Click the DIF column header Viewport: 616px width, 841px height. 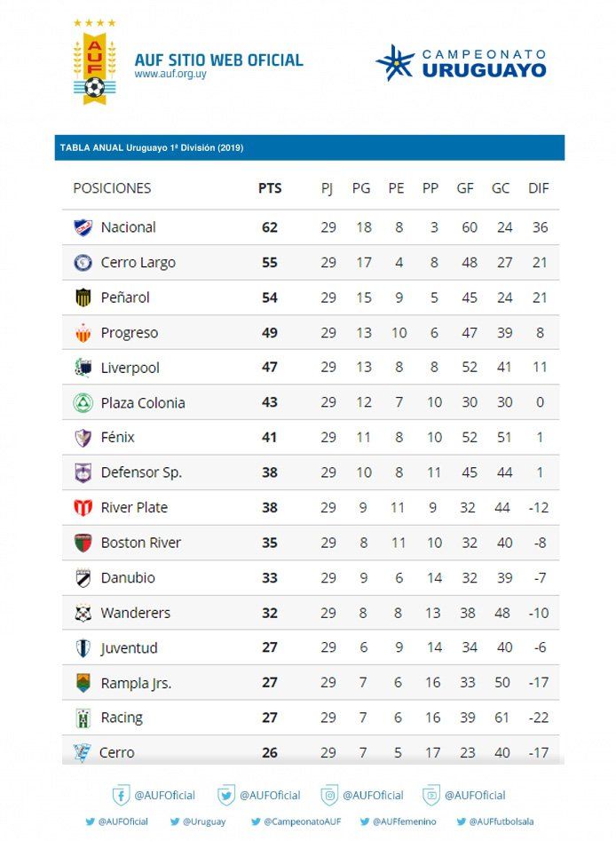point(539,188)
